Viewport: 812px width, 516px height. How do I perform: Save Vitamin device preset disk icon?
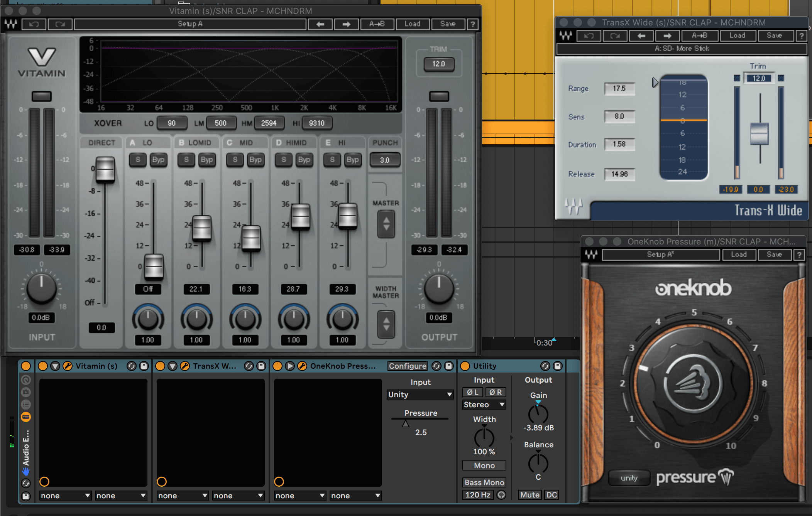(x=144, y=366)
